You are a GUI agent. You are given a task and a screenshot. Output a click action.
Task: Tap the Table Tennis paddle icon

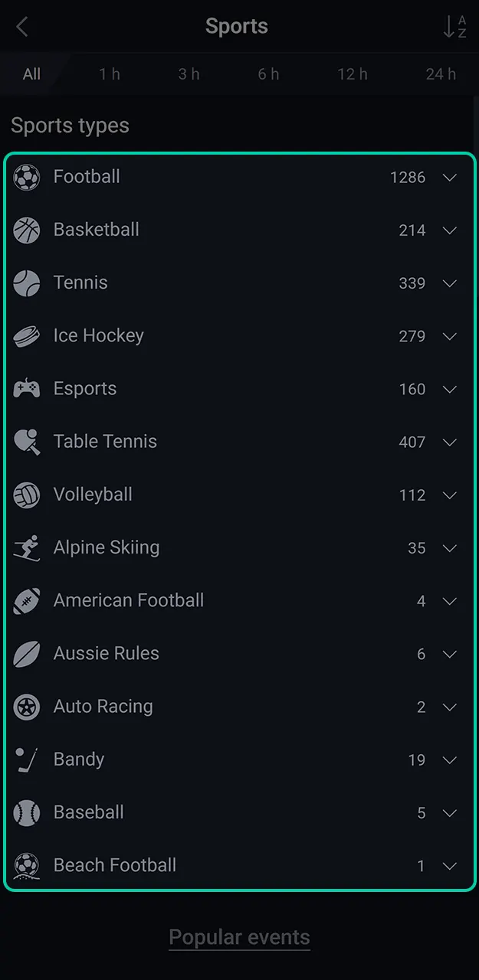(x=27, y=442)
